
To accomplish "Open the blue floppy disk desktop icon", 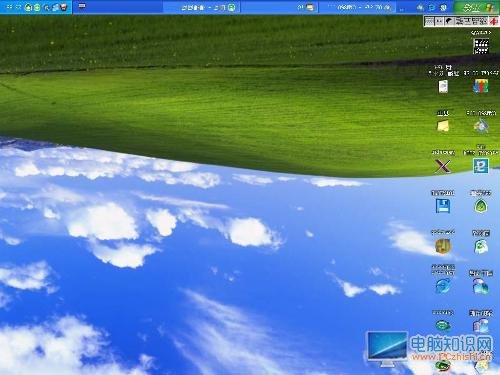I will [443, 206].
